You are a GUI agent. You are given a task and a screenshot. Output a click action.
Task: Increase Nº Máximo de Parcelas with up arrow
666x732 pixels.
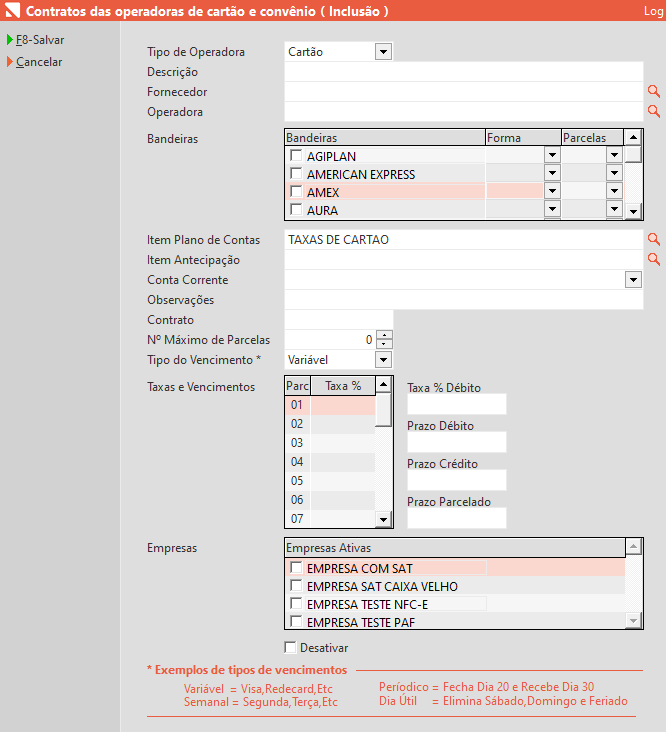point(384,335)
